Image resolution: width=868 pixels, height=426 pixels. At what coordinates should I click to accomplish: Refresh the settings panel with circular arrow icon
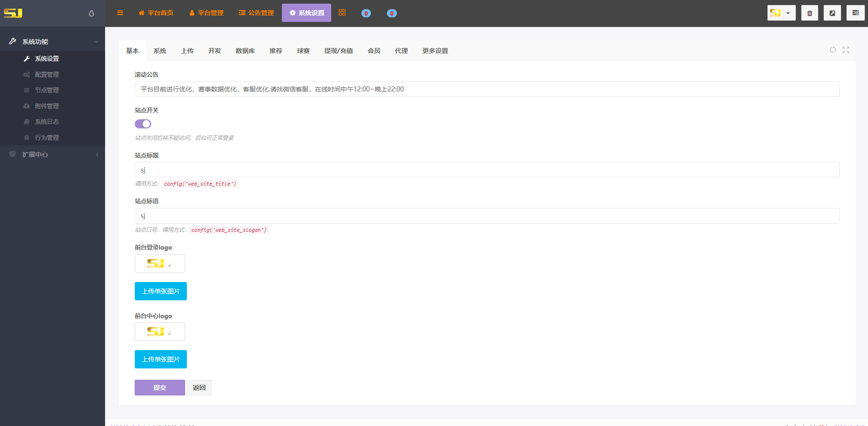tap(832, 50)
